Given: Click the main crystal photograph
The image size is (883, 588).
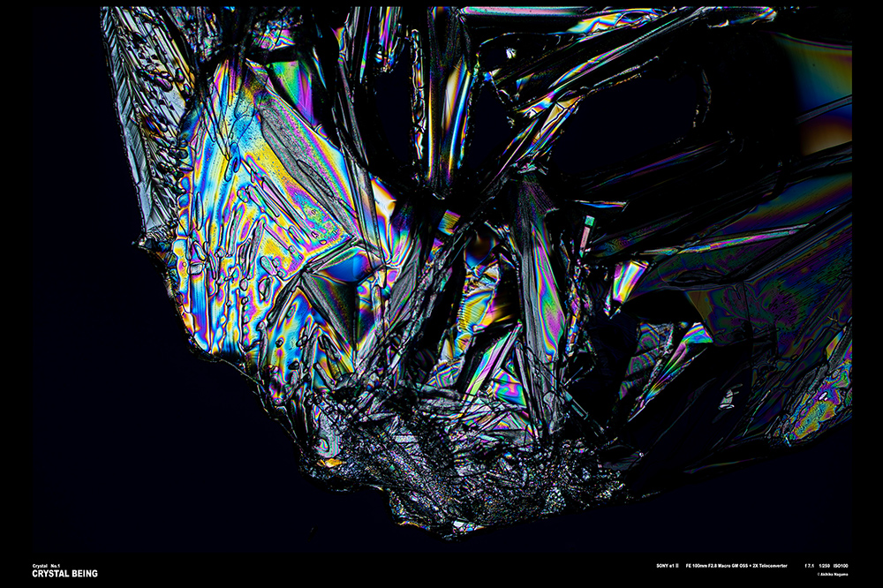Looking at the screenshot, I should [x=477, y=265].
